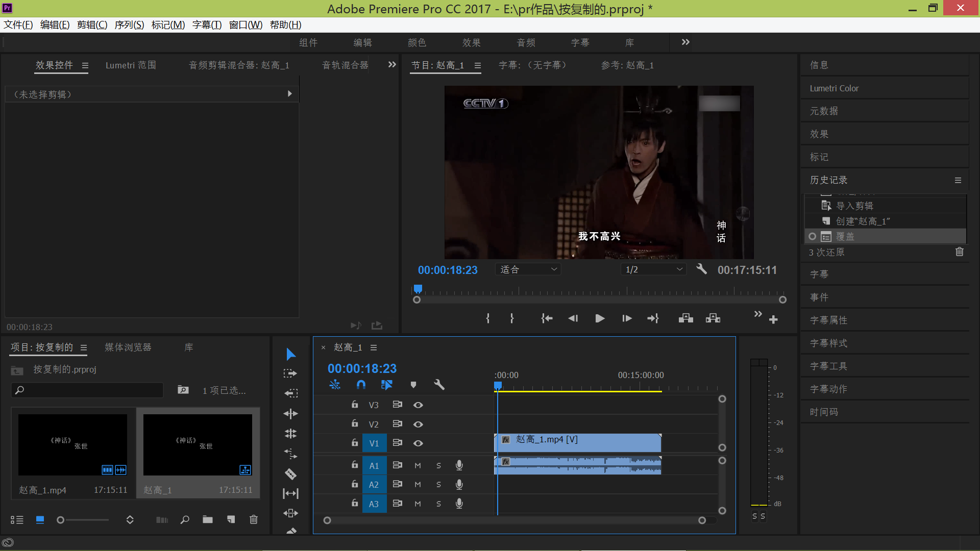The width and height of the screenshot is (980, 551).
Task: Open the 字幕属性 panel
Action: (x=828, y=320)
